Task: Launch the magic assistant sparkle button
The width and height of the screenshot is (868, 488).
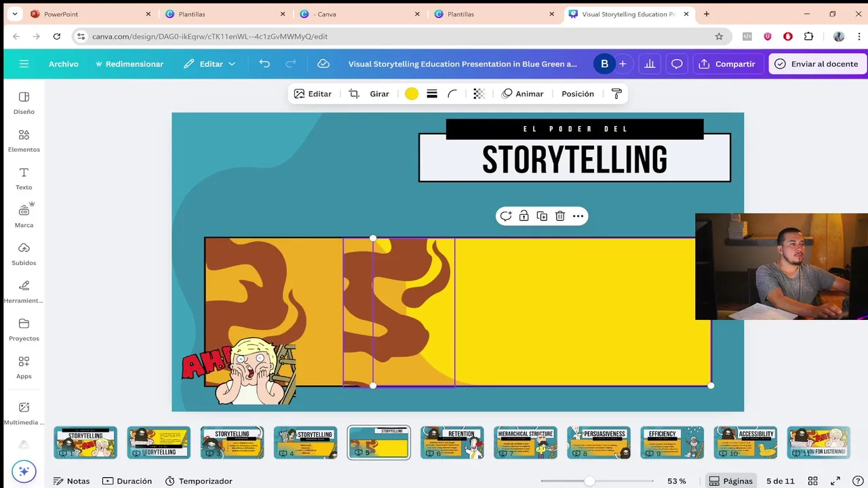Action: tap(24, 471)
